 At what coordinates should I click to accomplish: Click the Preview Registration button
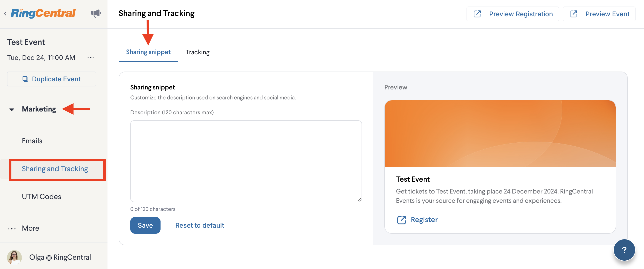tap(513, 14)
